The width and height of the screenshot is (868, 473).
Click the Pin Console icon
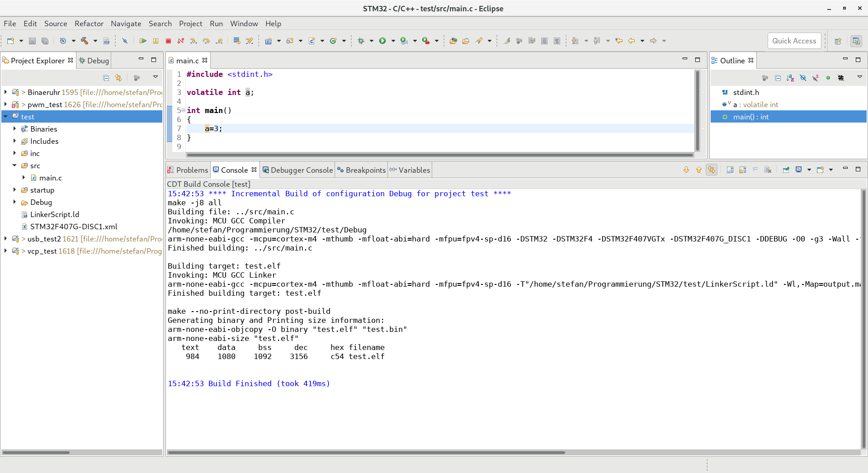point(786,170)
